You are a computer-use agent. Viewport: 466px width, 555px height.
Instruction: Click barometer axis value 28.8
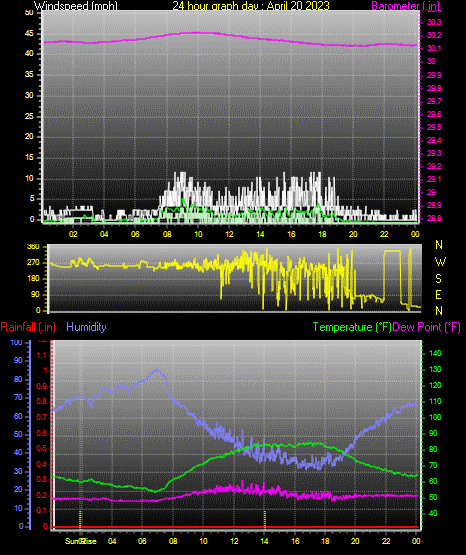(x=434, y=218)
